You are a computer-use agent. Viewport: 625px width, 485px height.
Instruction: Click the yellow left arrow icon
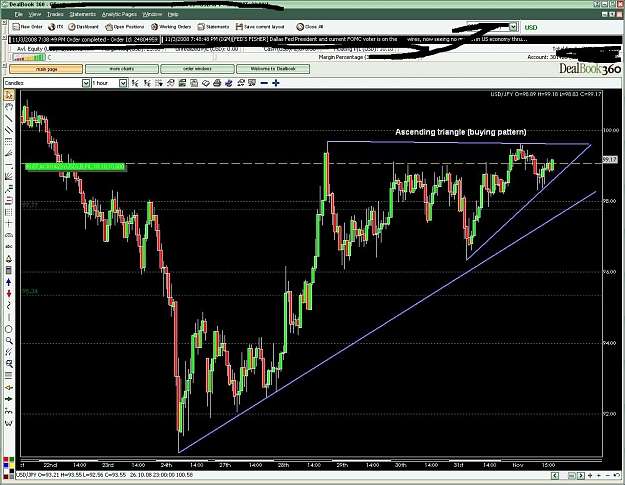click(x=9, y=387)
